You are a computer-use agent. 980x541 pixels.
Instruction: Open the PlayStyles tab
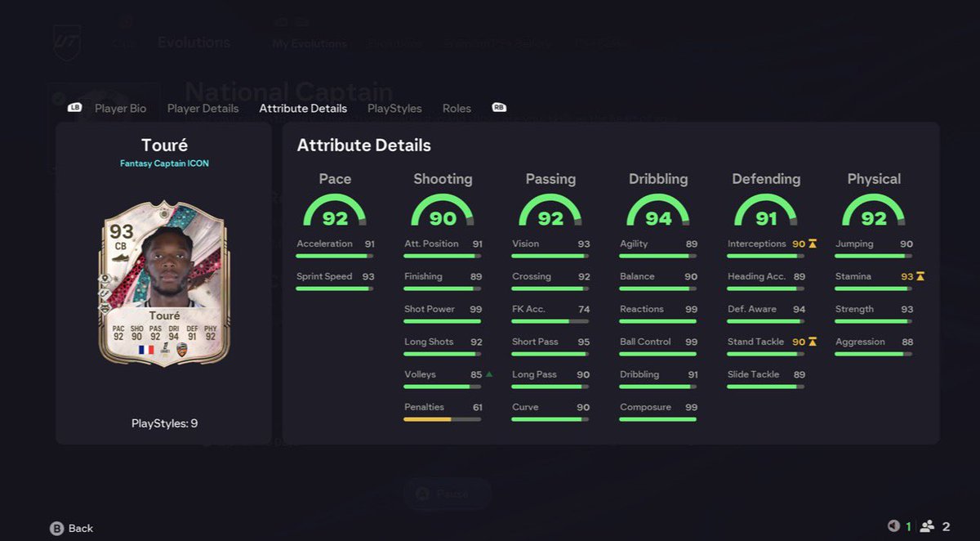(394, 108)
